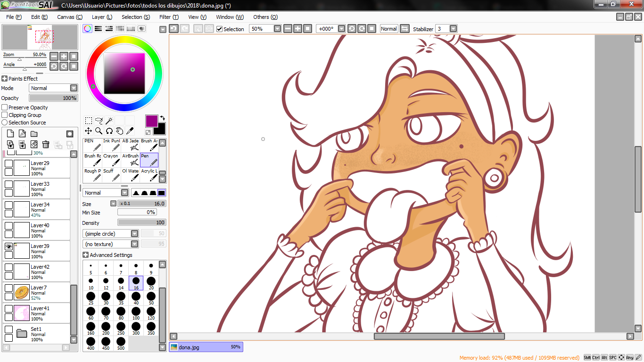Screen dimensions: 644x362
Task: Delete layer with the trash icon
Action: pos(46,144)
